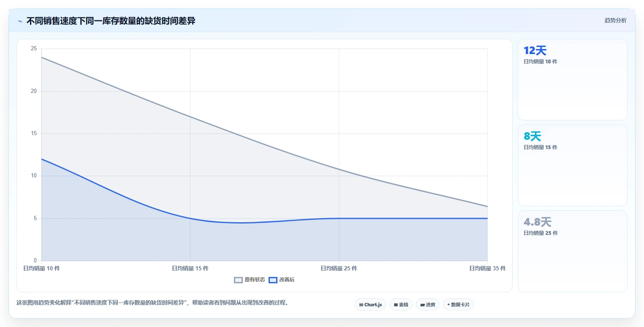Click the lightning icon beside the chart title
The width and height of the screenshot is (644, 327).
(20, 21)
